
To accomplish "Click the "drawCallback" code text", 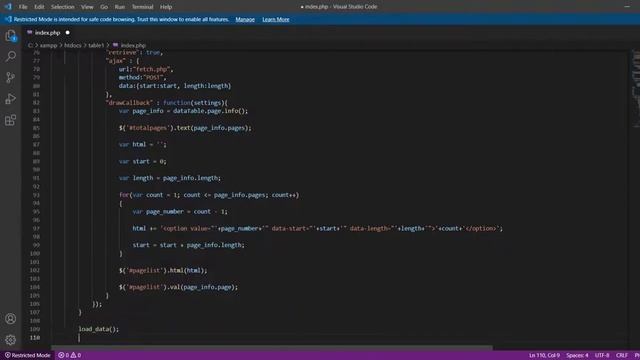I will pyautogui.click(x=129, y=103).
